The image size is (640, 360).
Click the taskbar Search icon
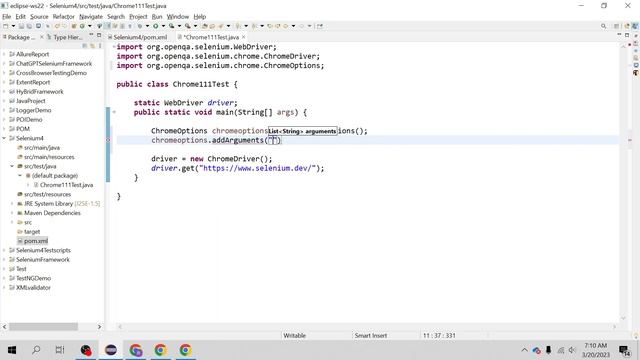36,350
